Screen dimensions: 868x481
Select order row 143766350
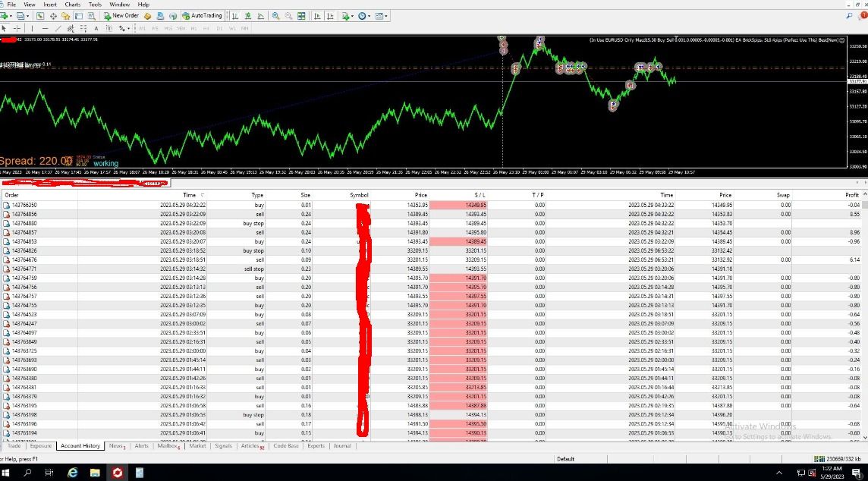(x=432, y=206)
